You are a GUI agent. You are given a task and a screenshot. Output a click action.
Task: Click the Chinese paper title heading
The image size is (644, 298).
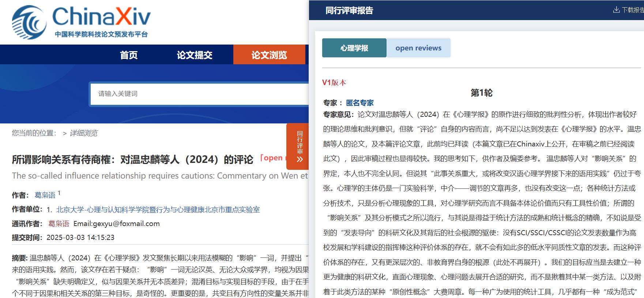point(132,160)
